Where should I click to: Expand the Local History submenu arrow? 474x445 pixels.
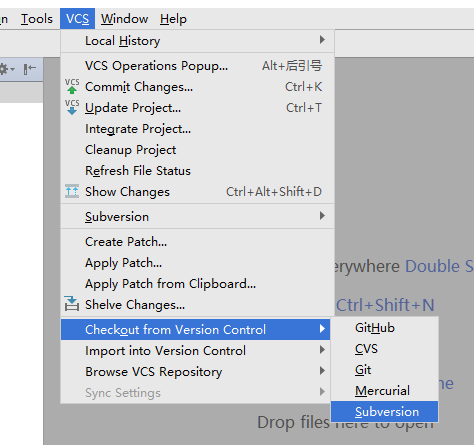tap(322, 40)
